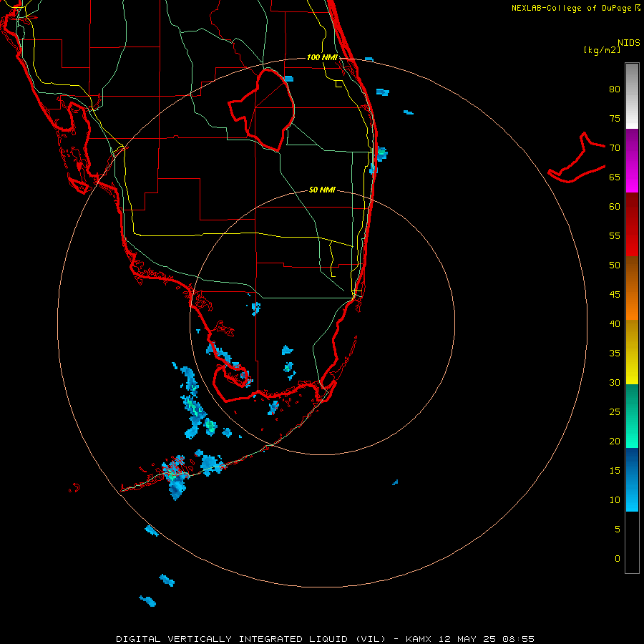The image size is (644, 644).
Task: Click the 15 value on the color scale
Action: pos(615,470)
